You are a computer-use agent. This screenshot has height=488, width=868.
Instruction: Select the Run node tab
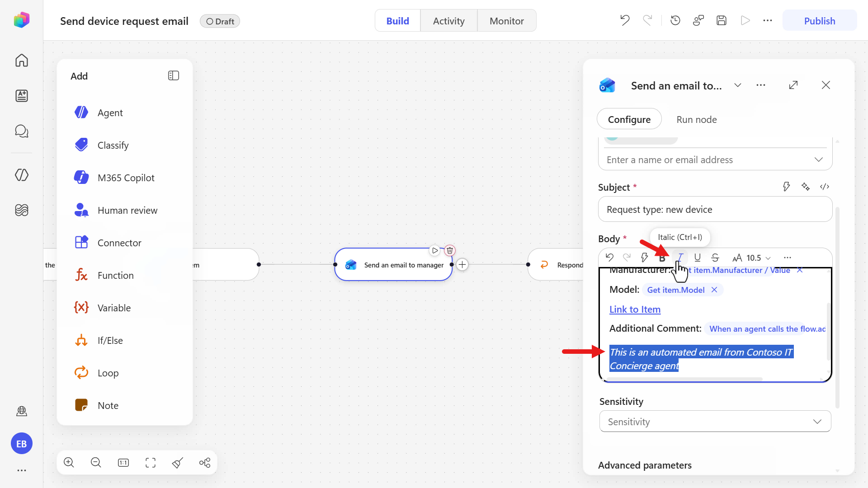[697, 119]
